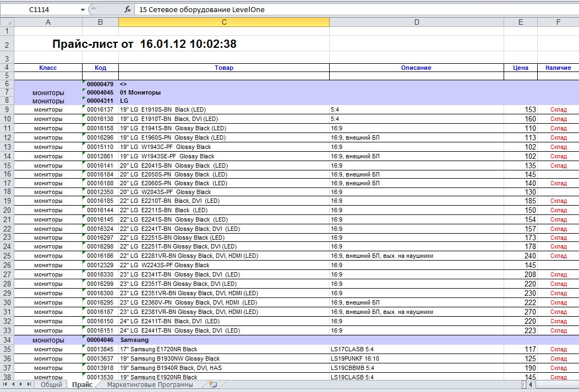Click the Цена header cell
The height and width of the screenshot is (392, 579).
[x=520, y=68]
